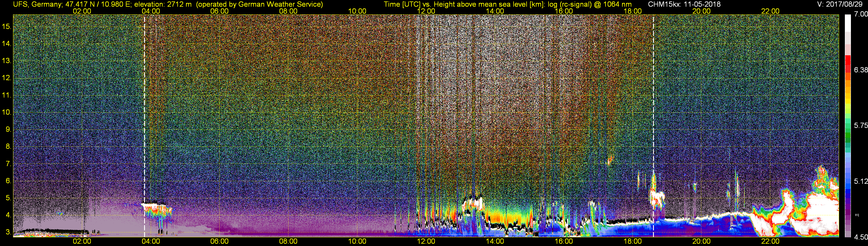Click the 22:00 label on the top time axis
Viewport: 868px width, 246px height.
point(770,11)
